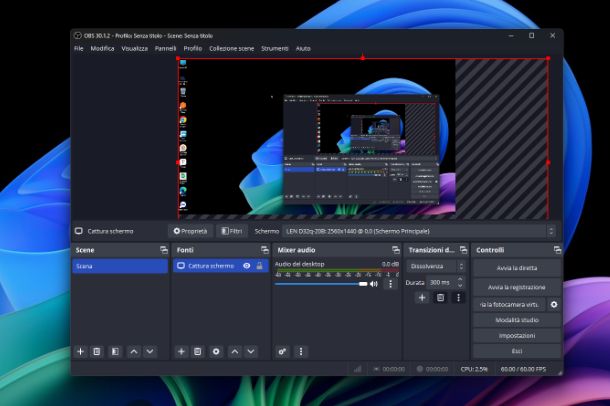Open virtual camera settings gear
The image size is (610, 406).
tap(554, 304)
